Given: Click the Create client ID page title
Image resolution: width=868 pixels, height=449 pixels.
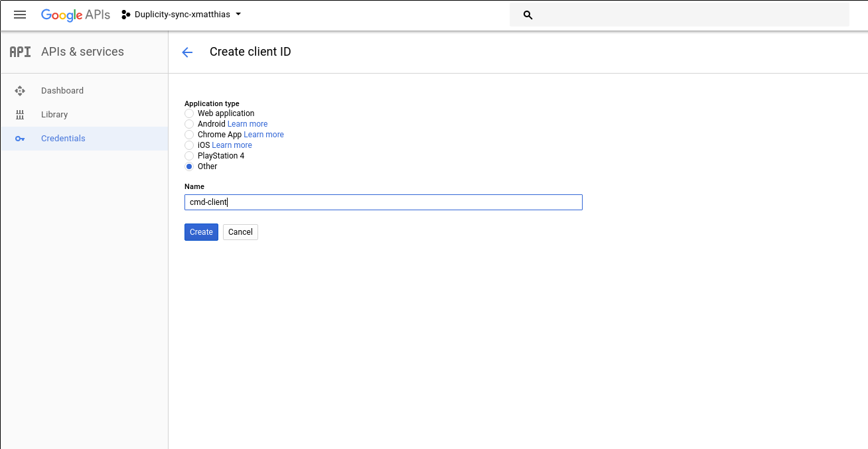Looking at the screenshot, I should [250, 52].
